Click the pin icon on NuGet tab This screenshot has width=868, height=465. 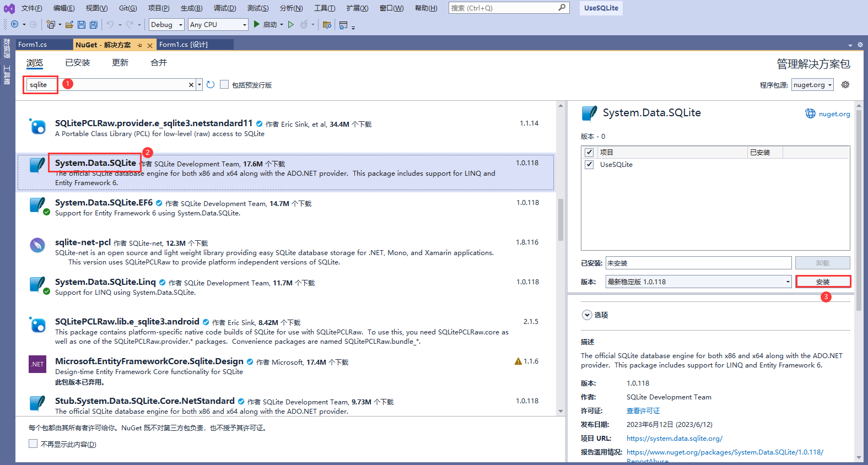[140, 45]
